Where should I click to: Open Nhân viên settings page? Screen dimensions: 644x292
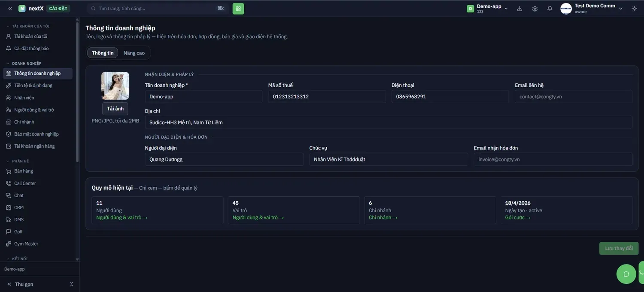[x=38, y=97]
